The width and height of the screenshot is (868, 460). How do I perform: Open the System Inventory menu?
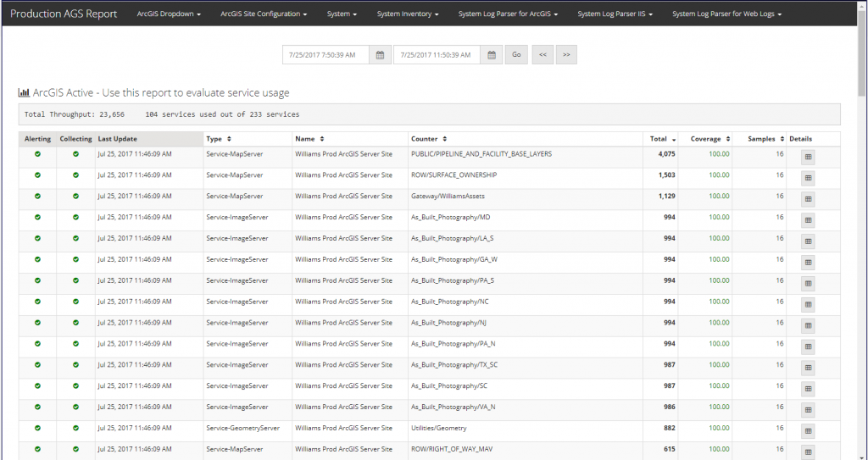coord(408,14)
